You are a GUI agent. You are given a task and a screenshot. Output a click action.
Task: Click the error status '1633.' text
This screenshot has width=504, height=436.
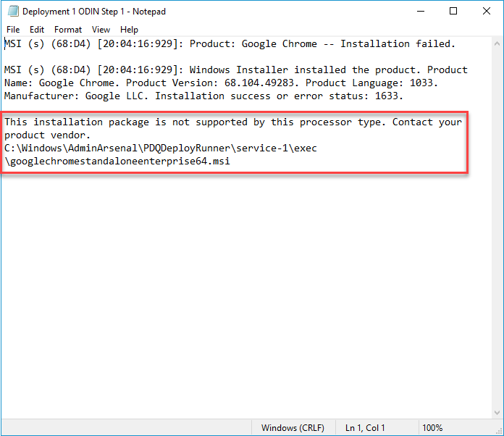pos(389,96)
